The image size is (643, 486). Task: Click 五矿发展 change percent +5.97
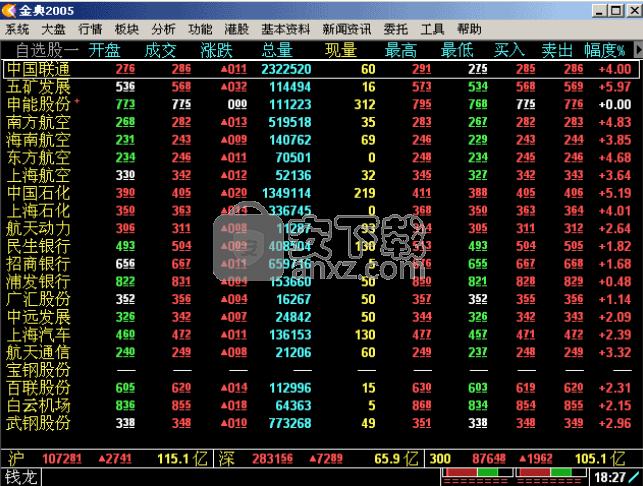(614, 87)
